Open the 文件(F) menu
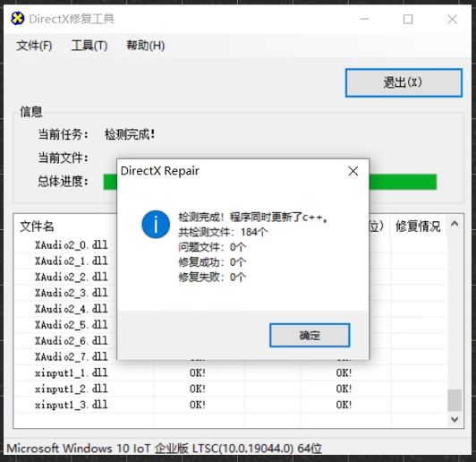 click(34, 46)
